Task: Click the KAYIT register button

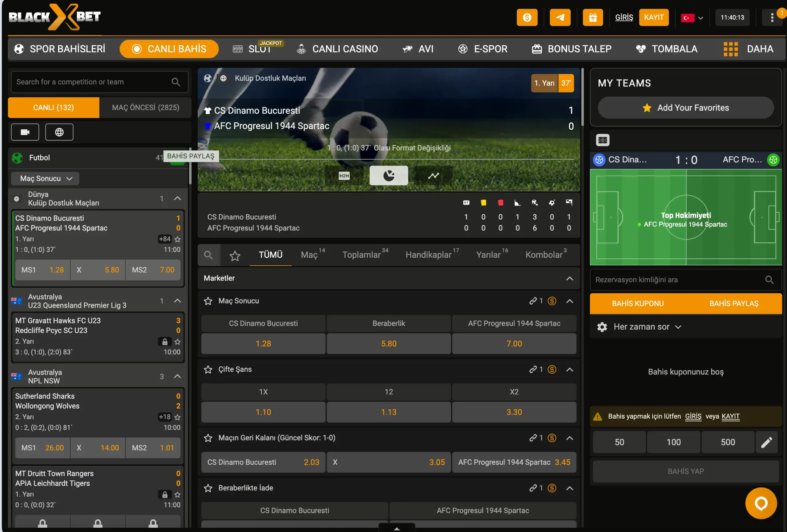Action: click(654, 17)
